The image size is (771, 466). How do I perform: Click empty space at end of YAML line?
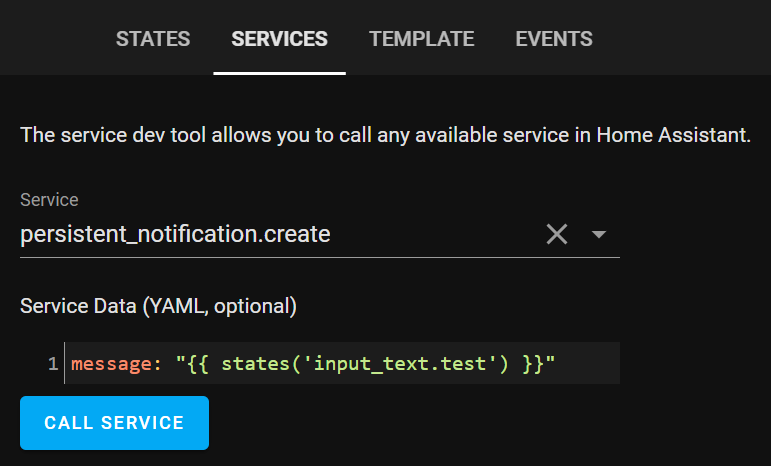click(x=588, y=364)
